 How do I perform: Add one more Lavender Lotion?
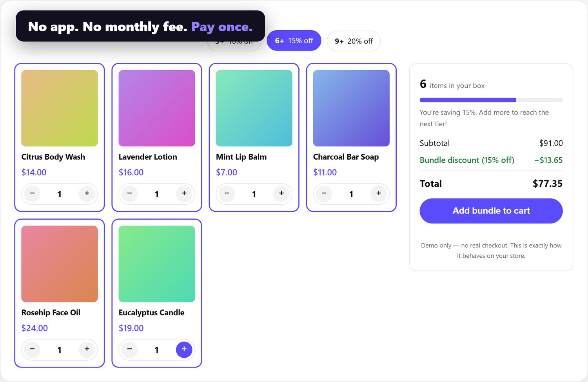(184, 193)
